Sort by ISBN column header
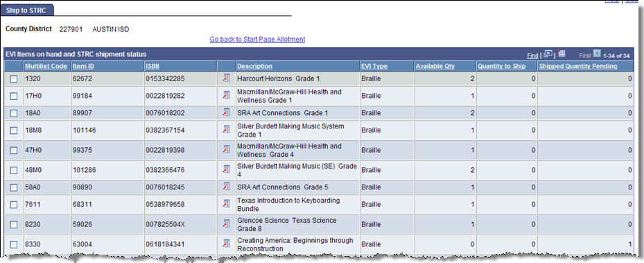This screenshot has width=644, height=263. pos(153,66)
